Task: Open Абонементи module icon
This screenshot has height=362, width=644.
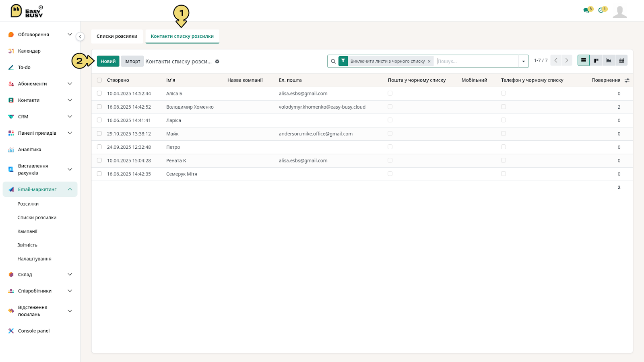Action: (x=11, y=84)
